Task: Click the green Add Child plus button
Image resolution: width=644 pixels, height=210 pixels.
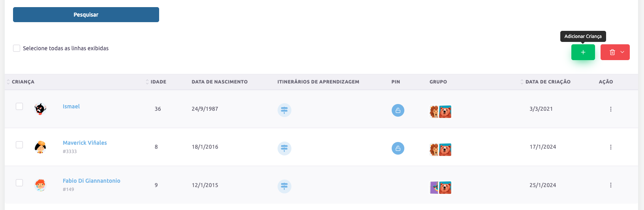Action: coord(583,52)
